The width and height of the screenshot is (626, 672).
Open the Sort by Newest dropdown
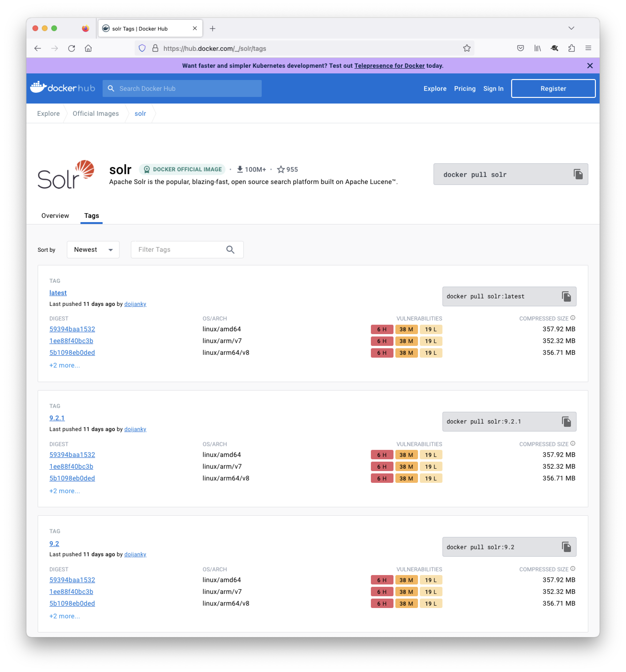point(93,249)
